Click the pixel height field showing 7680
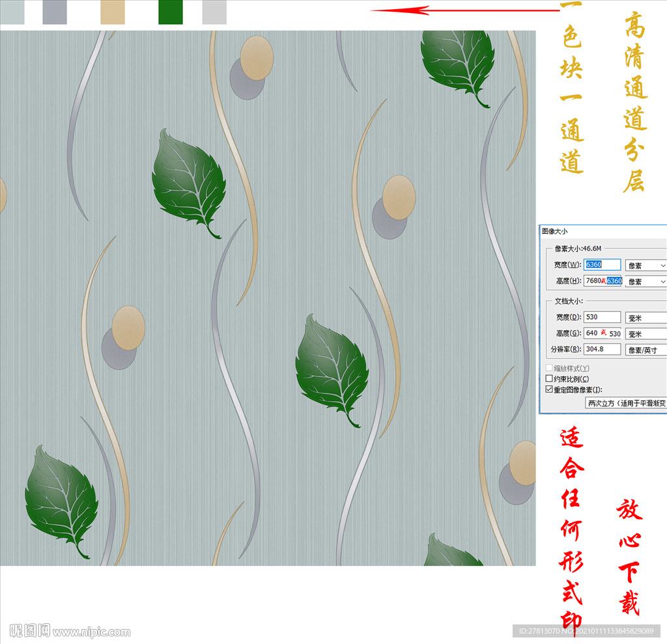 (603, 281)
